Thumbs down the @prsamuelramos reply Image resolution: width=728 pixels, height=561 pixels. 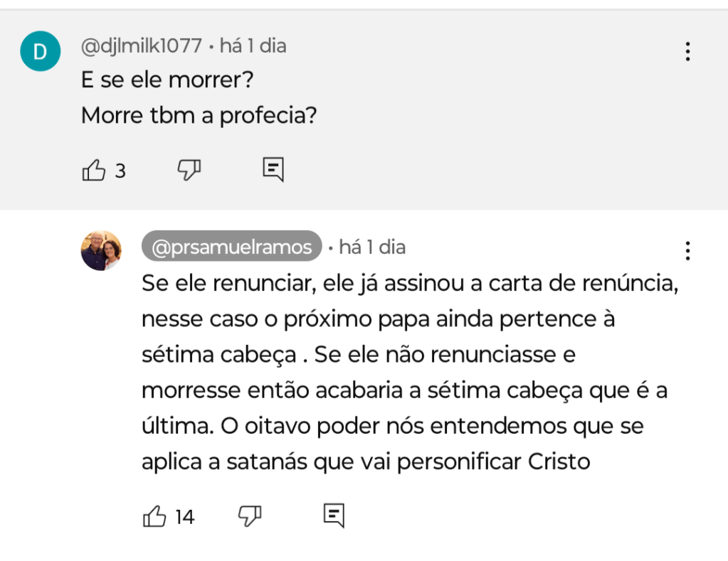[249, 516]
